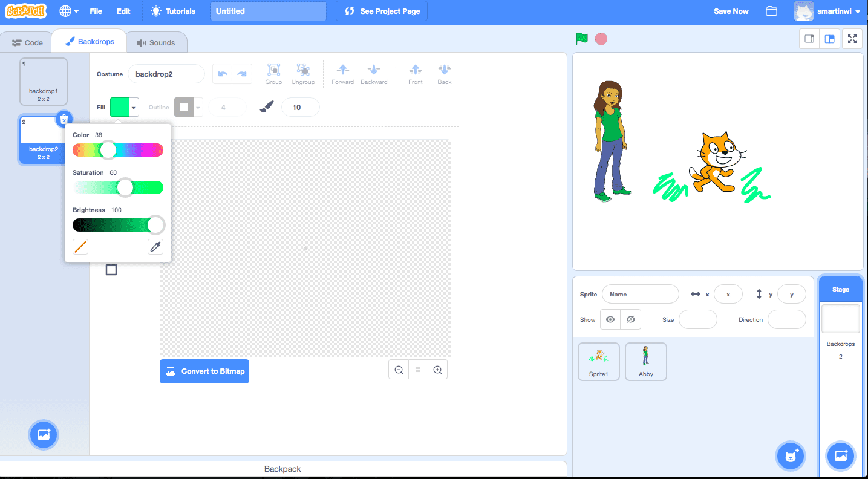Click the outline width field
Screen dimensions: 868x479
point(227,108)
